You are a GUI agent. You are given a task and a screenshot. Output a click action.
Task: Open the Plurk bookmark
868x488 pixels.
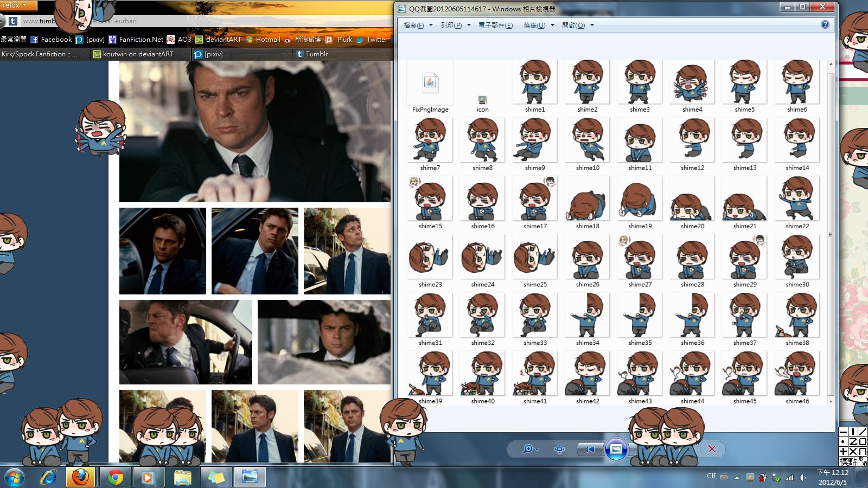click(339, 40)
